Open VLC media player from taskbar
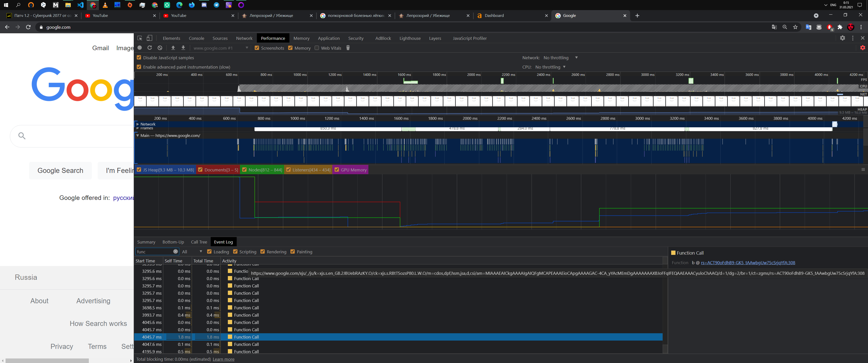This screenshot has width=868, height=363. 105,5
